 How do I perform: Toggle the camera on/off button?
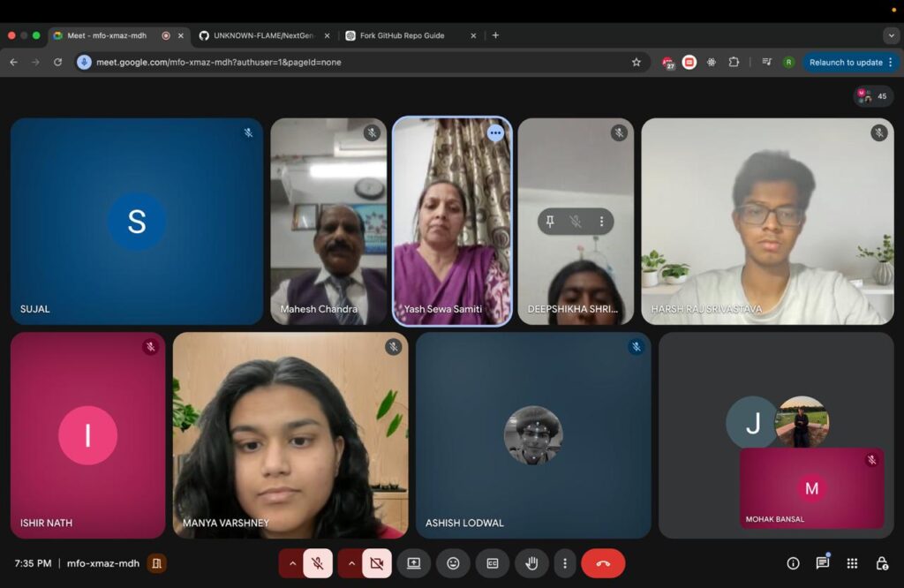coord(377,563)
